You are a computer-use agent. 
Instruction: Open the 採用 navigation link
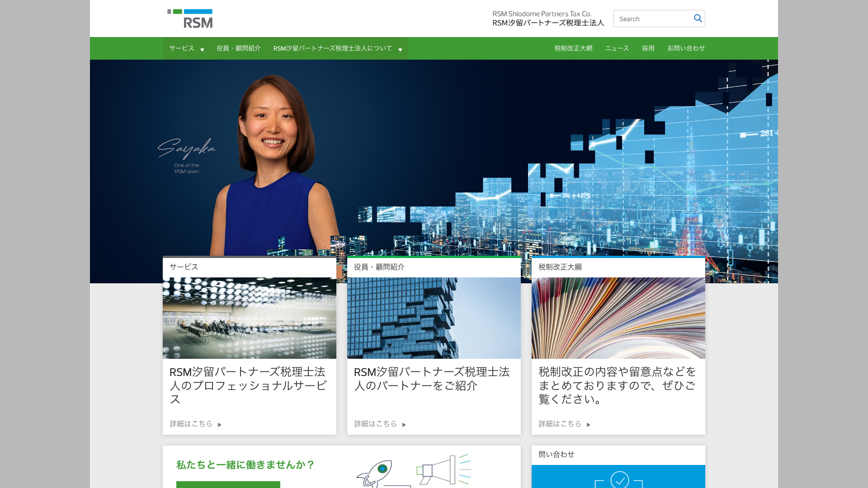(648, 48)
